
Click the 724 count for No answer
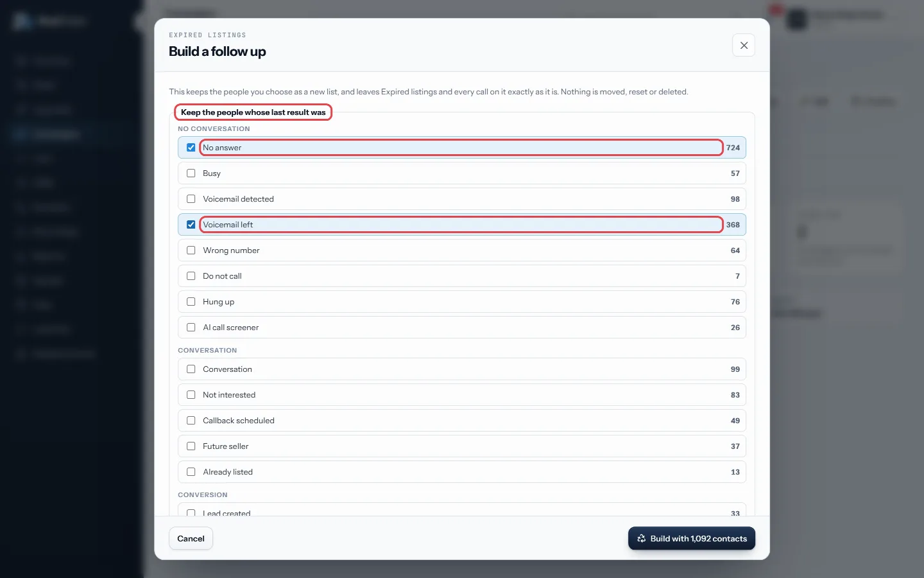733,148
